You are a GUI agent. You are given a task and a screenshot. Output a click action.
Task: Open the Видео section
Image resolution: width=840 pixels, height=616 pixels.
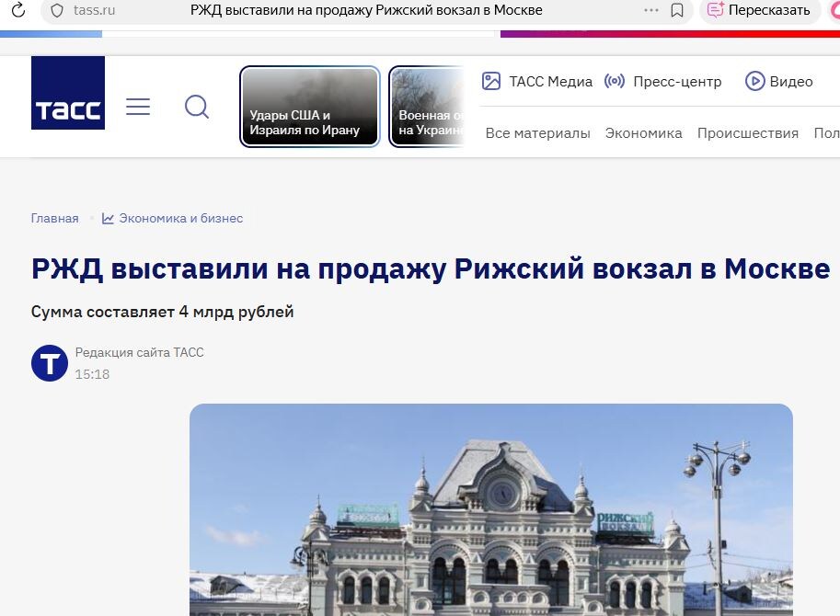pyautogui.click(x=790, y=82)
